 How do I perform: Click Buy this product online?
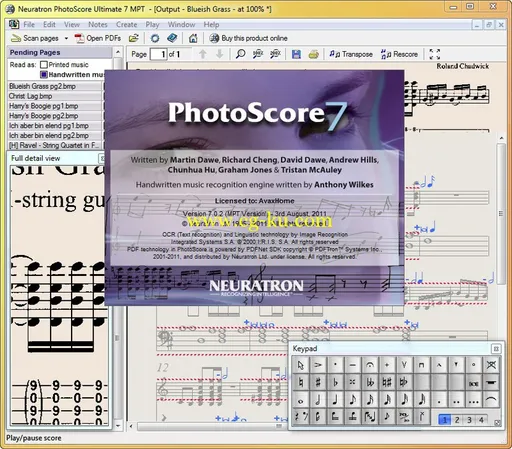coord(248,38)
